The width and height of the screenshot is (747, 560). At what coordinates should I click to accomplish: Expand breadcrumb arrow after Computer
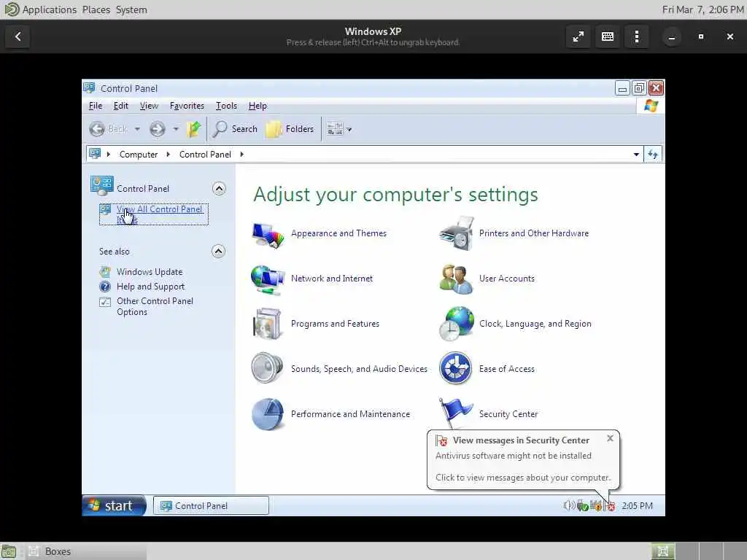coord(169,155)
